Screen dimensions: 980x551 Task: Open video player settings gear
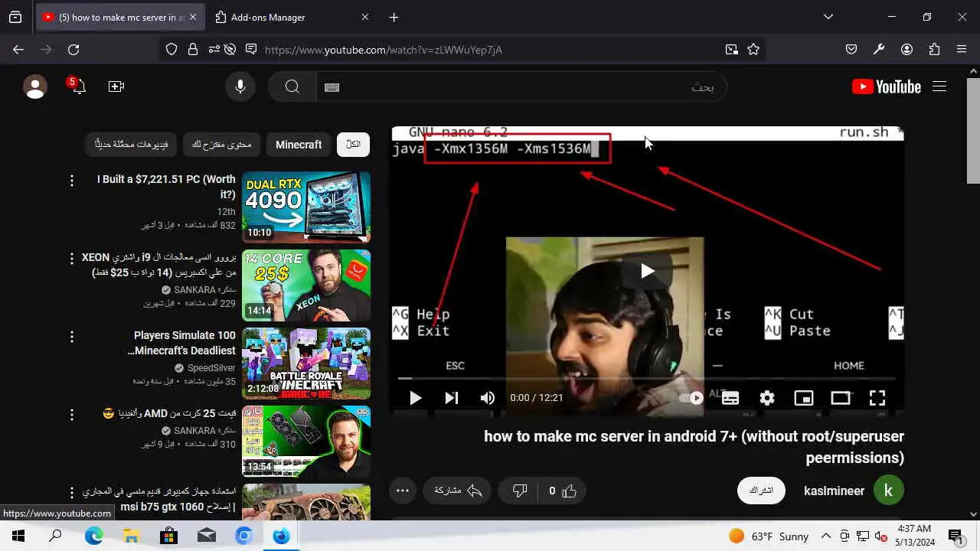pos(767,398)
